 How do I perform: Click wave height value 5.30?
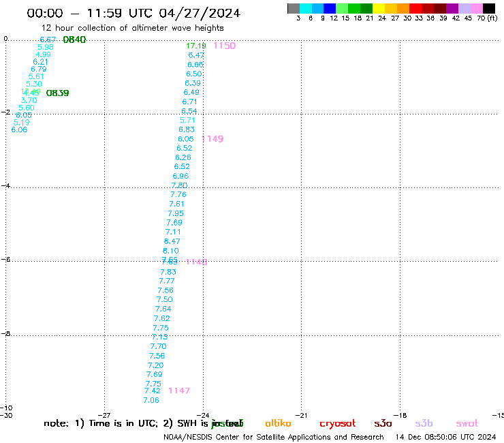point(34,84)
